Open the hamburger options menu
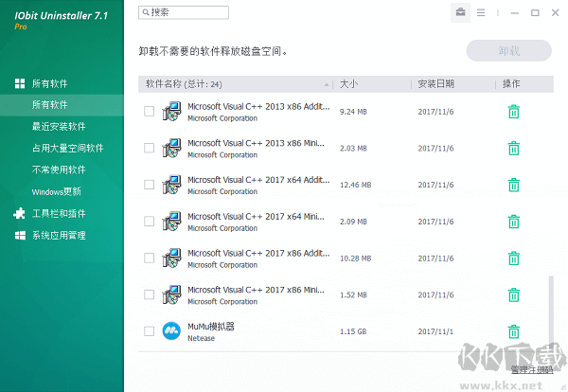 pyautogui.click(x=481, y=13)
